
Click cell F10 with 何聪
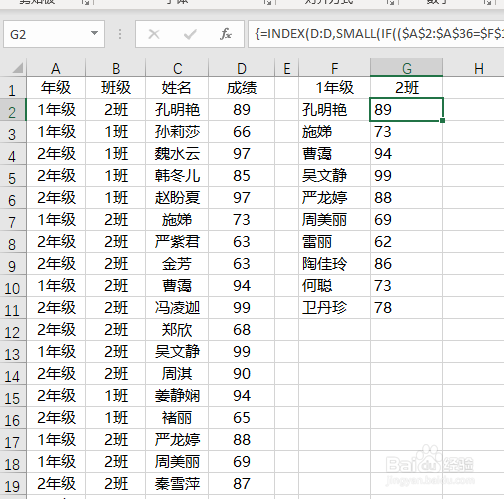click(x=334, y=285)
